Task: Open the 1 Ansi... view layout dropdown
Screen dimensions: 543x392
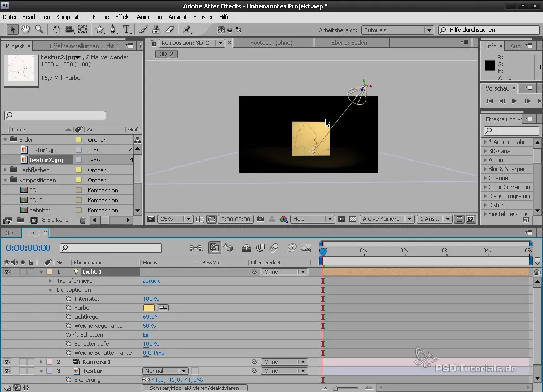Action: click(434, 219)
